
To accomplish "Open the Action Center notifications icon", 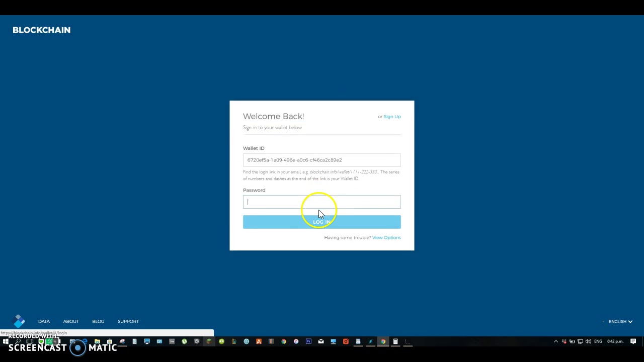I will [x=633, y=341].
